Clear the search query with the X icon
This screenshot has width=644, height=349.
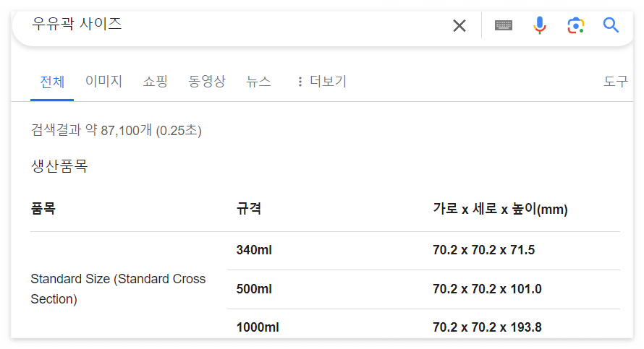459,25
